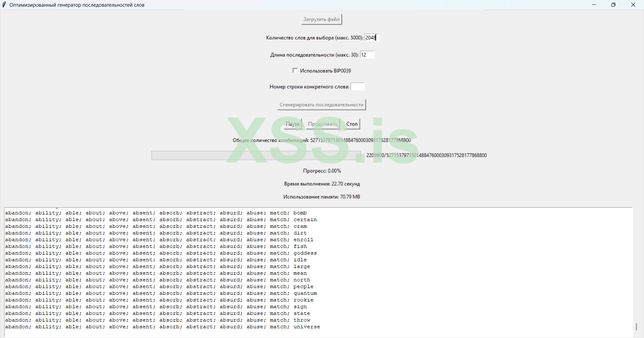Select the word cram in output list

[300, 226]
